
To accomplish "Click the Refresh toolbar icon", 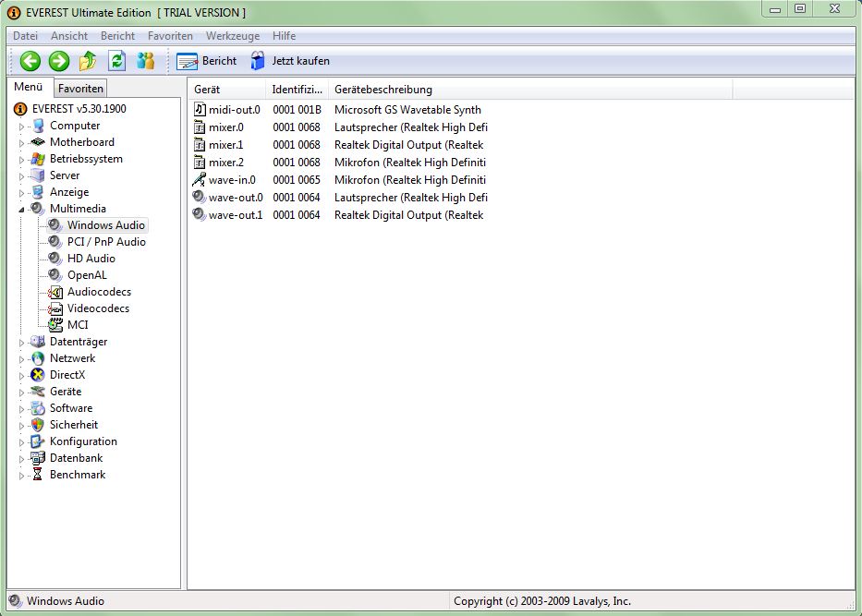I will [x=116, y=61].
